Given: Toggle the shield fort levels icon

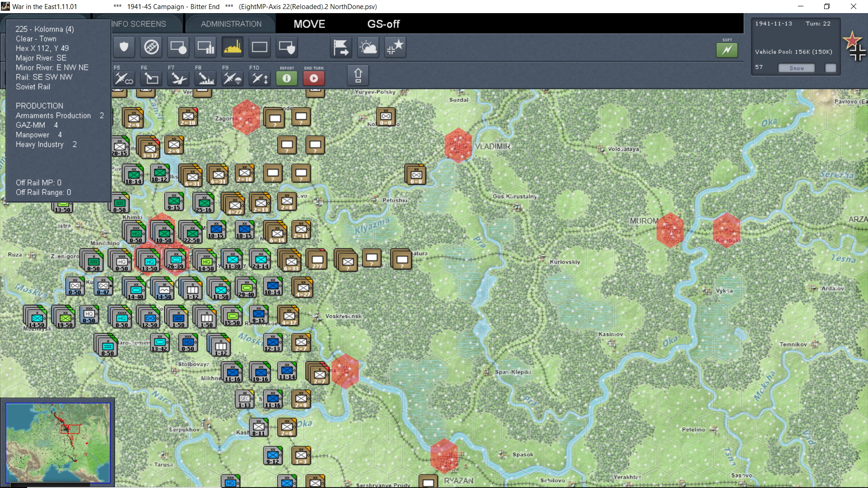Looking at the screenshot, I should tap(124, 47).
